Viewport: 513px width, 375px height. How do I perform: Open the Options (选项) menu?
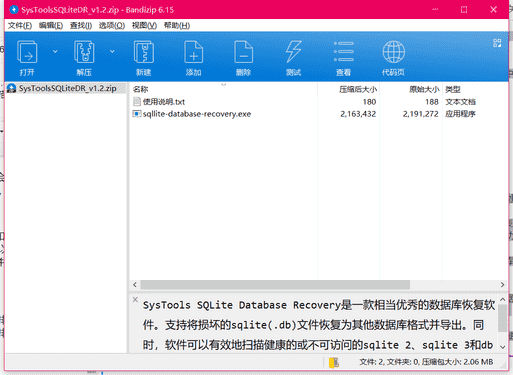112,26
